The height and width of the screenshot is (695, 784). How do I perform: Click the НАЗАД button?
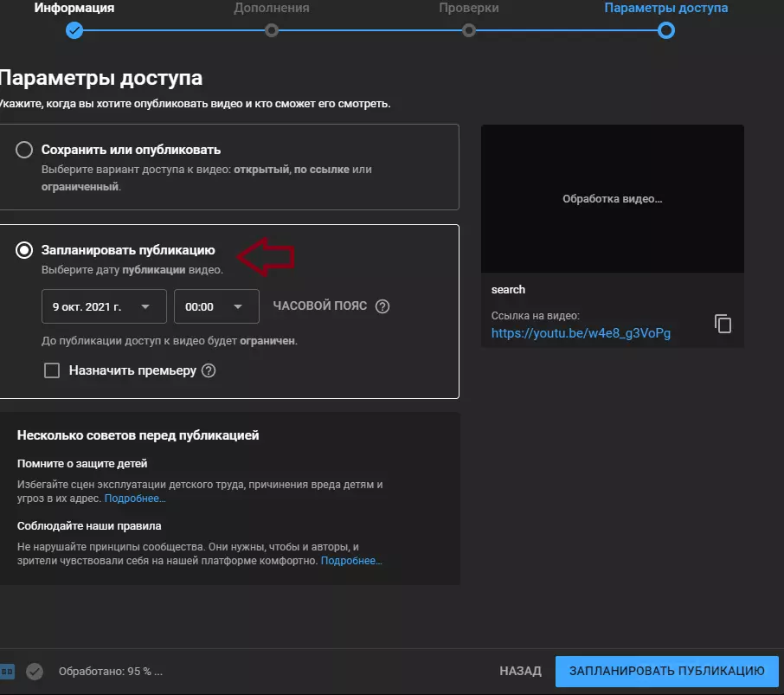520,671
